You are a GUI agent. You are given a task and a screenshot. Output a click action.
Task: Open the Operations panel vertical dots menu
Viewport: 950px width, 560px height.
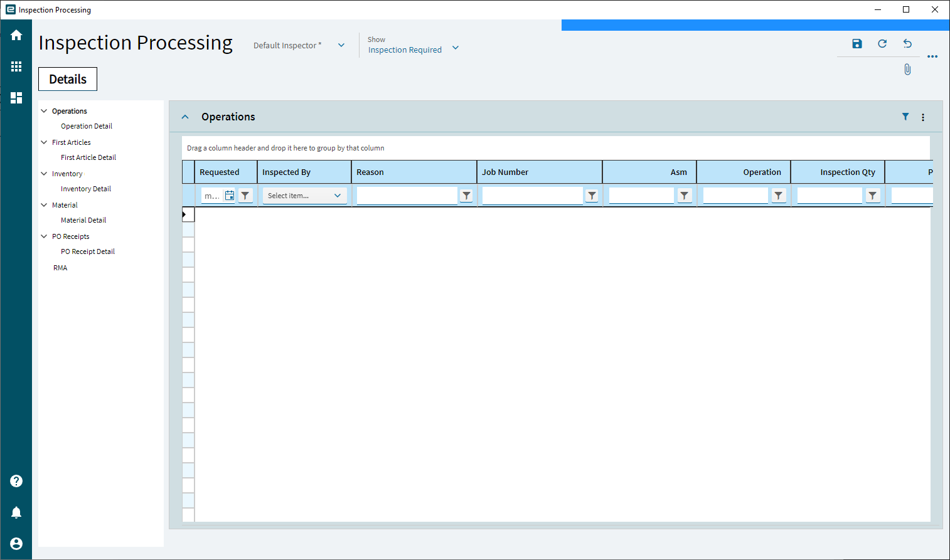[x=923, y=117]
